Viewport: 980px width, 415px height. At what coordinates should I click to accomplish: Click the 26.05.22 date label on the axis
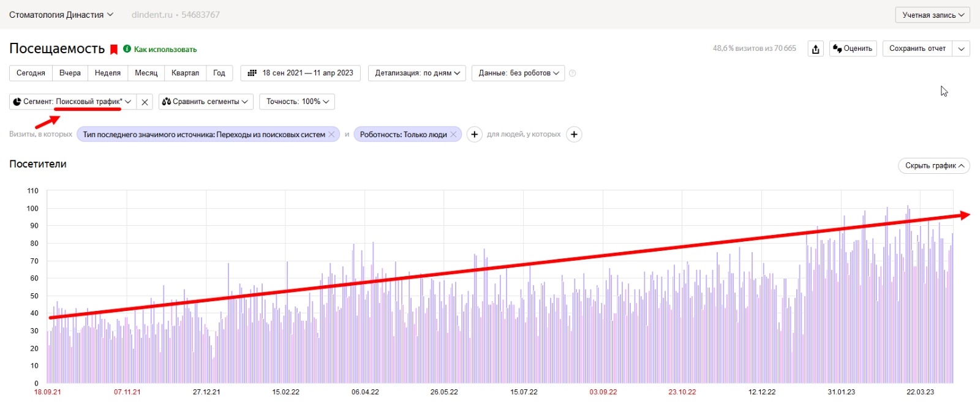pyautogui.click(x=444, y=392)
